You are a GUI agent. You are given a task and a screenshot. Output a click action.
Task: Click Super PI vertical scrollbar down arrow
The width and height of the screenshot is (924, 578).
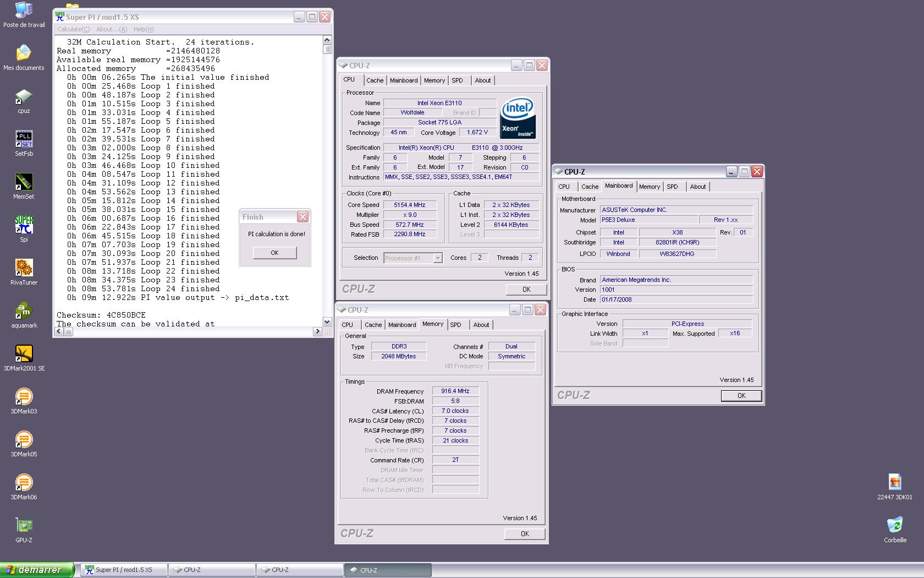(327, 322)
